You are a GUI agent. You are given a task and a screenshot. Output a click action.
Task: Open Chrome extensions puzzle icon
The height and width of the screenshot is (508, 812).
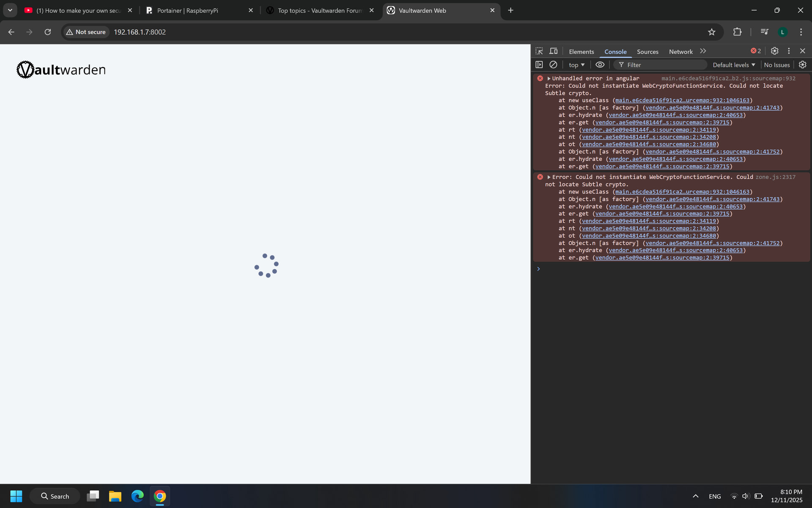click(737, 32)
